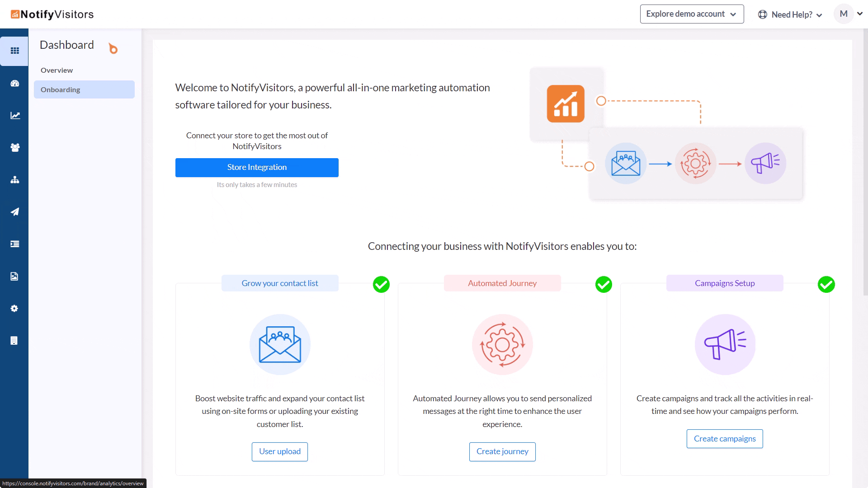
Task: Click the hierarchy sitemap sidebar icon
Action: (x=14, y=180)
